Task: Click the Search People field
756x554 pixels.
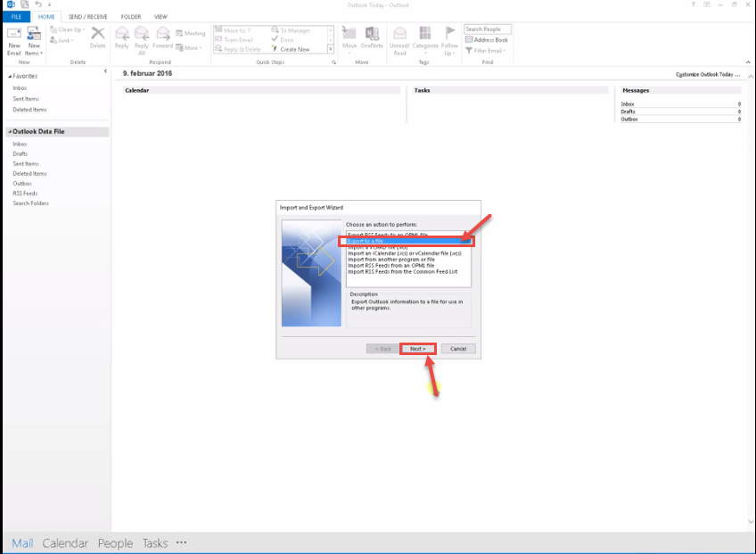Action: pos(487,29)
